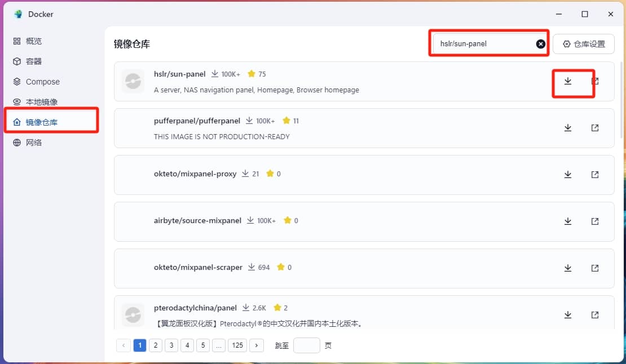Expand more pages with the ellipsis button
The image size is (626, 364).
(x=219, y=345)
